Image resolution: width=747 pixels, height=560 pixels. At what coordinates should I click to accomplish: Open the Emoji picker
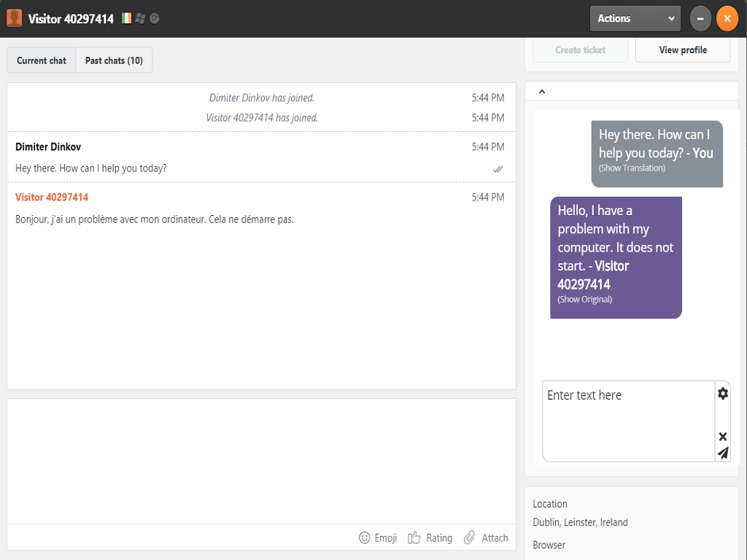(378, 538)
